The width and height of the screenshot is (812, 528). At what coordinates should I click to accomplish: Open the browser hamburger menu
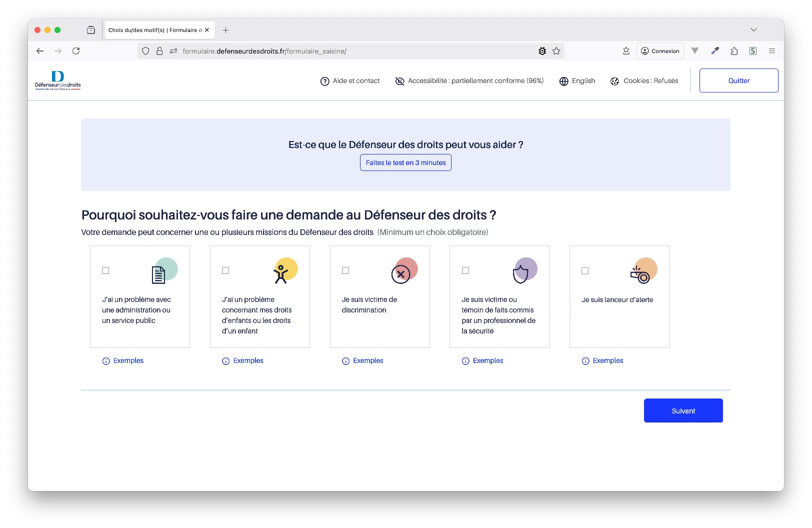pyautogui.click(x=772, y=51)
